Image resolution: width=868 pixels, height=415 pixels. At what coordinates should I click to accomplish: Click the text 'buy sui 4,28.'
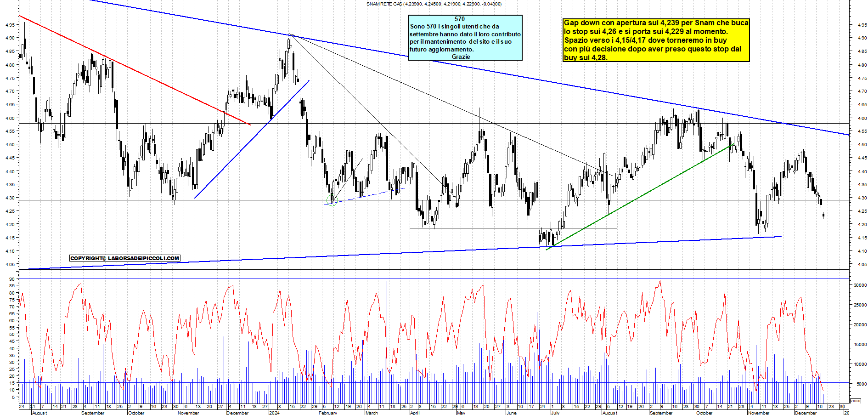coord(586,57)
